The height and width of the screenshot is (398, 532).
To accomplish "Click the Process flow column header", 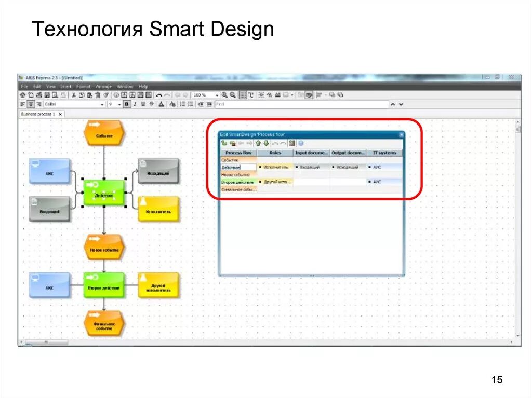I will tap(238, 153).
